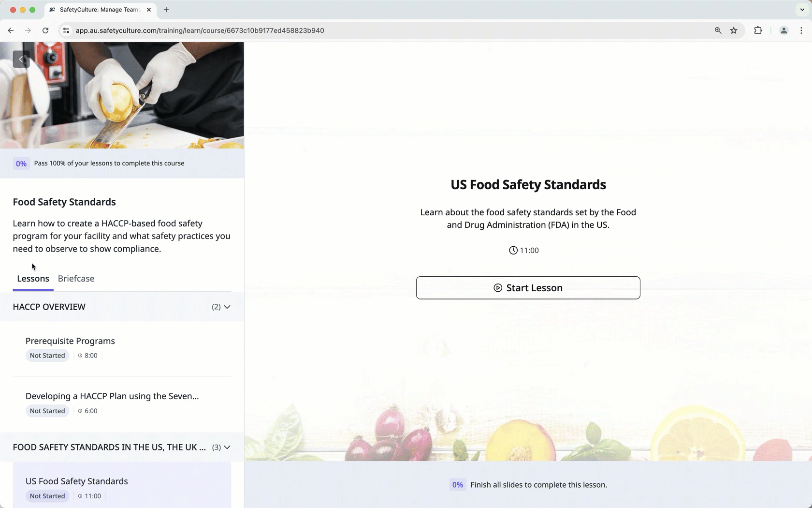This screenshot has height=508, width=812.
Task: Click the (2) lesson count in HACCP OVERVIEW
Action: pos(216,307)
